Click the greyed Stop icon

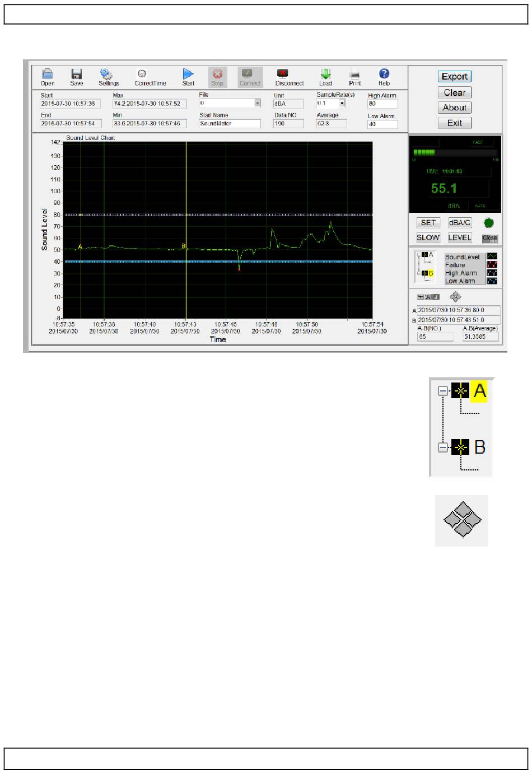click(x=217, y=74)
